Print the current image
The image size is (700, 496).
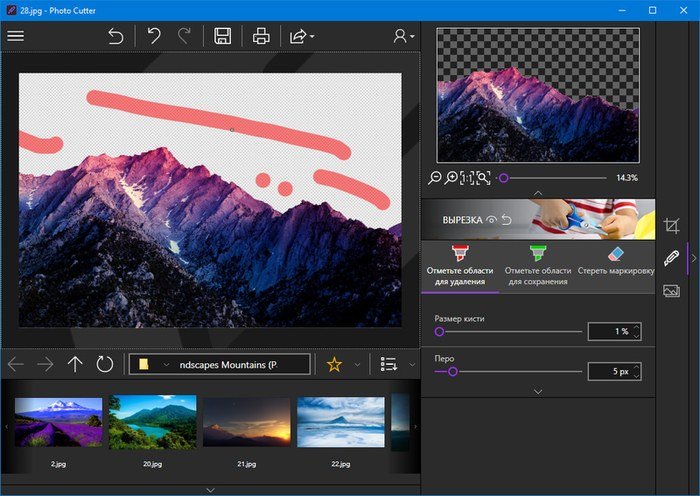click(x=261, y=36)
